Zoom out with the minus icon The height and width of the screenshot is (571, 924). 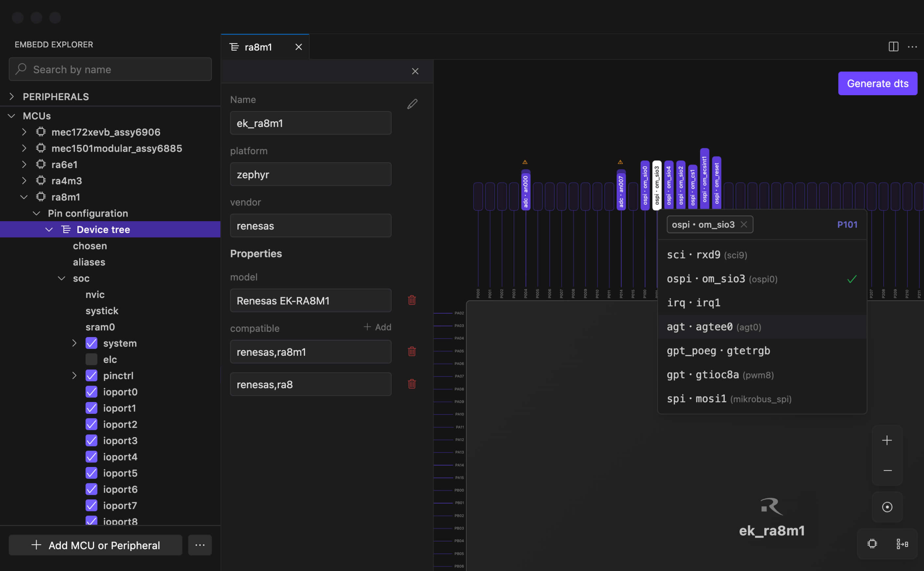click(x=887, y=471)
